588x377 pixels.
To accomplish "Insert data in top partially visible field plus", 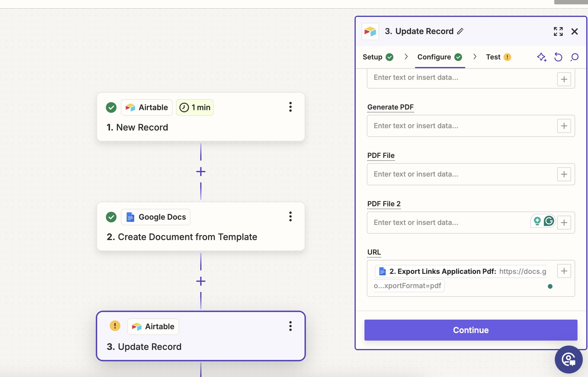I will [x=564, y=79].
